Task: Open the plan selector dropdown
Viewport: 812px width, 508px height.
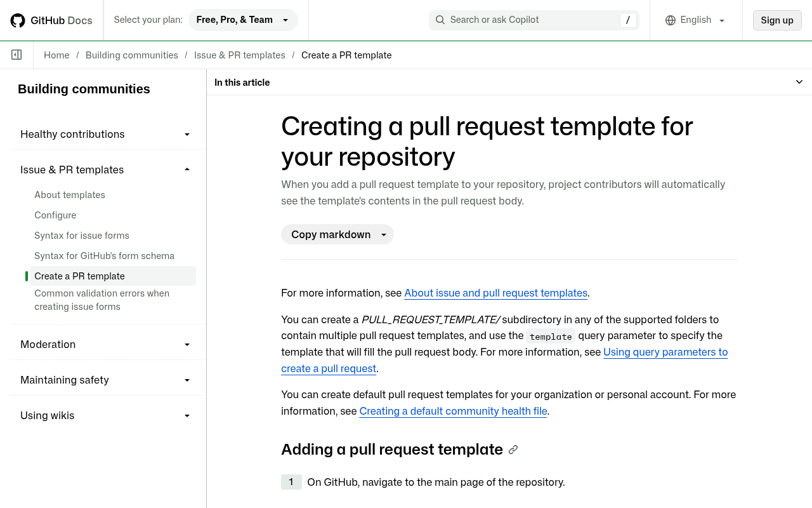Action: pyautogui.click(x=243, y=20)
